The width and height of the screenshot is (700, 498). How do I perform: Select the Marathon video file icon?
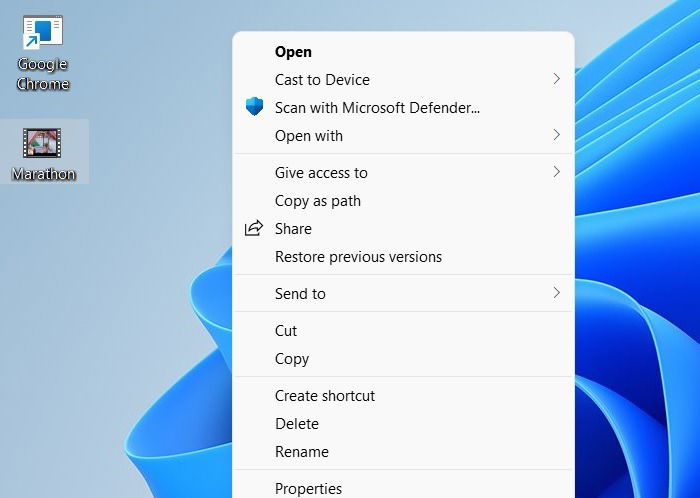click(x=42, y=143)
